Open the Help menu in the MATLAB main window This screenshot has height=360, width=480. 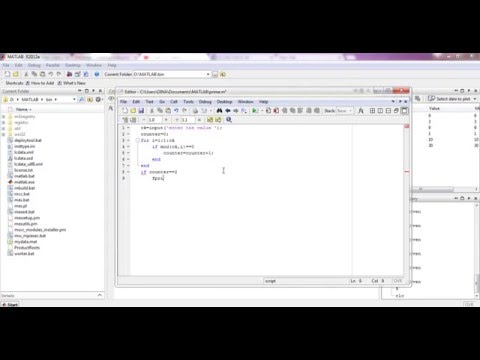click(x=112, y=65)
